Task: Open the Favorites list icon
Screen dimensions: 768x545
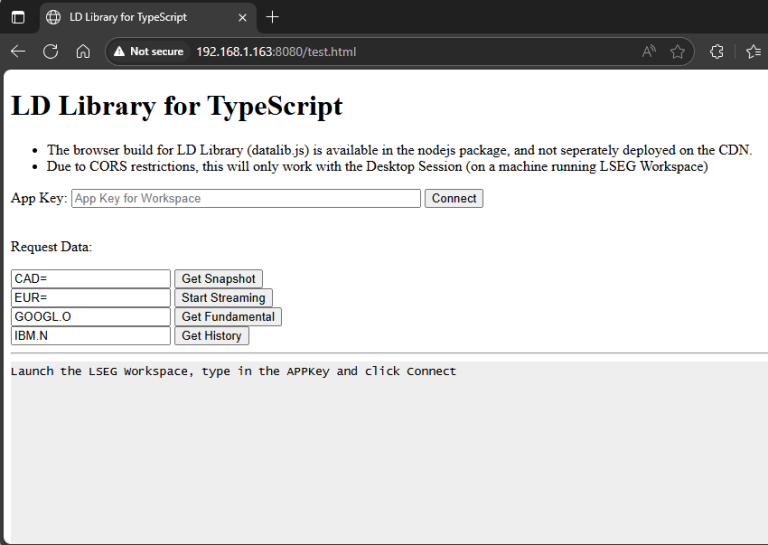Action: [x=753, y=51]
